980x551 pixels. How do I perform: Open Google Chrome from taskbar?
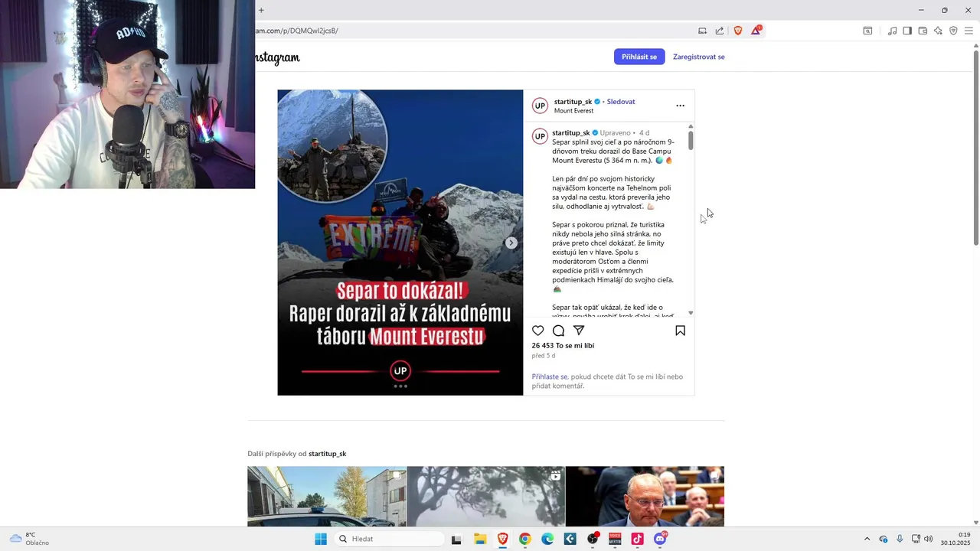pos(524,539)
